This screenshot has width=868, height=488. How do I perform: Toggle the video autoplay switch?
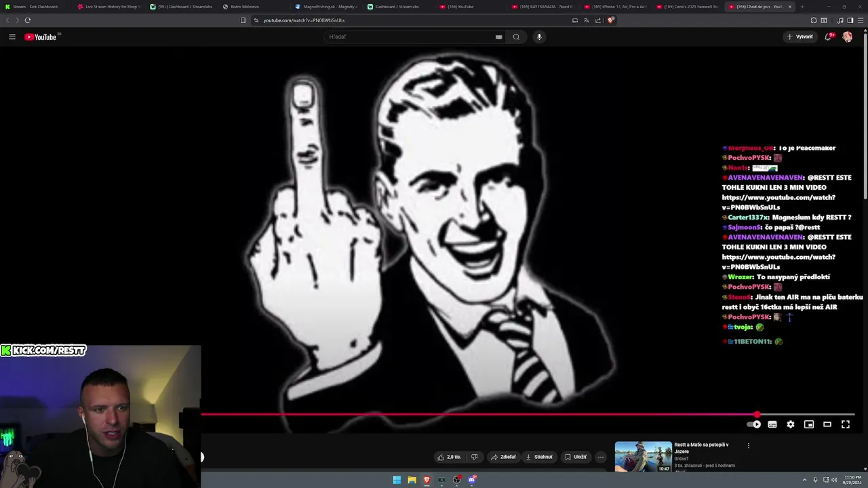(754, 424)
